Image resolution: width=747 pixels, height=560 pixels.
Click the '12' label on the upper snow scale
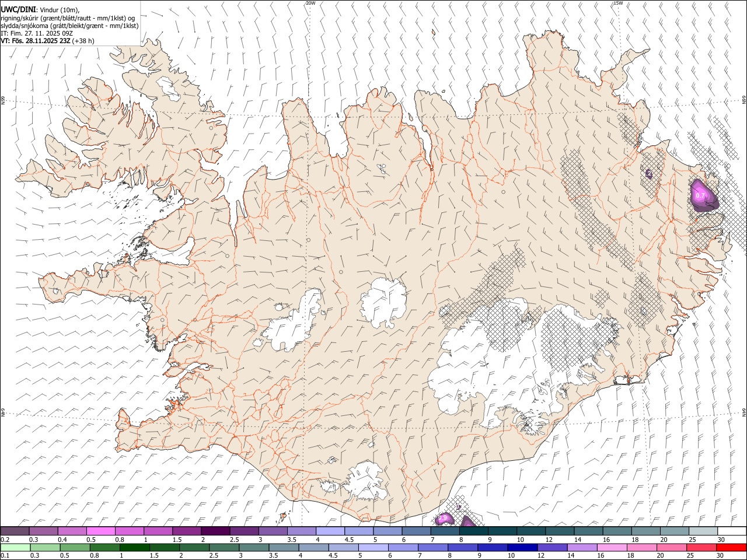coord(549,540)
